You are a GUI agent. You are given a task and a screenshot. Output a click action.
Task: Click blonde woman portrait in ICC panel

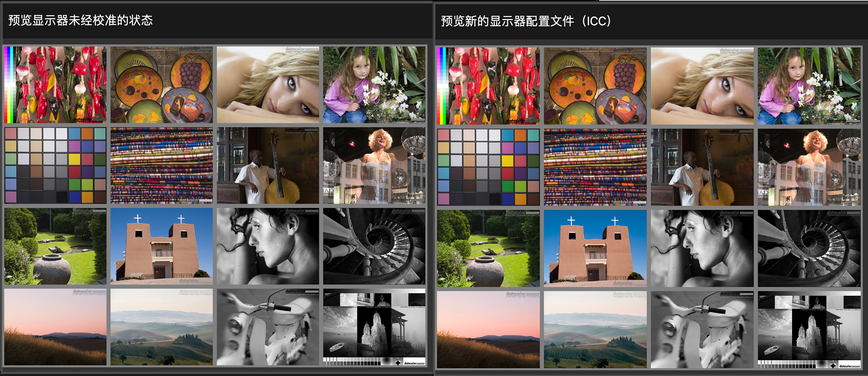click(x=702, y=86)
